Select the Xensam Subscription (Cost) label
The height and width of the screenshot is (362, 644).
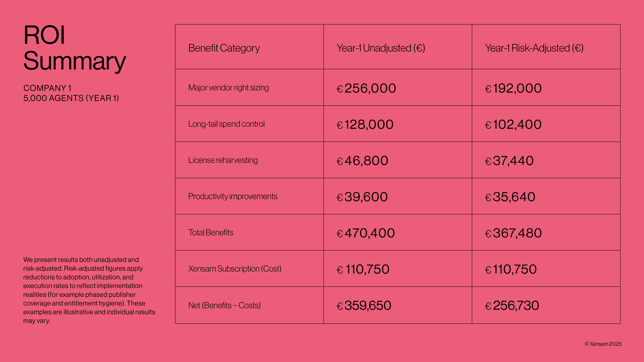[235, 269]
